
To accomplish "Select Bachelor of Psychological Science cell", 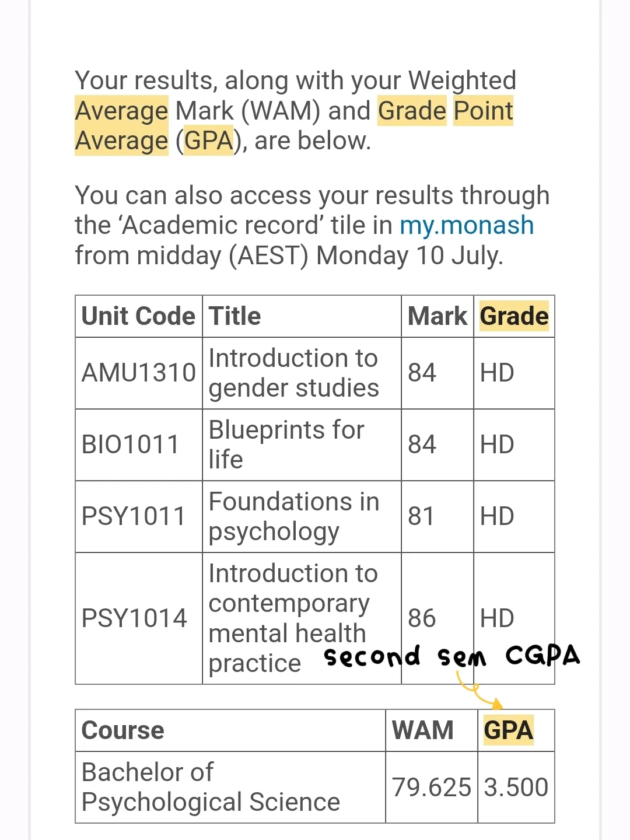I will (230, 787).
